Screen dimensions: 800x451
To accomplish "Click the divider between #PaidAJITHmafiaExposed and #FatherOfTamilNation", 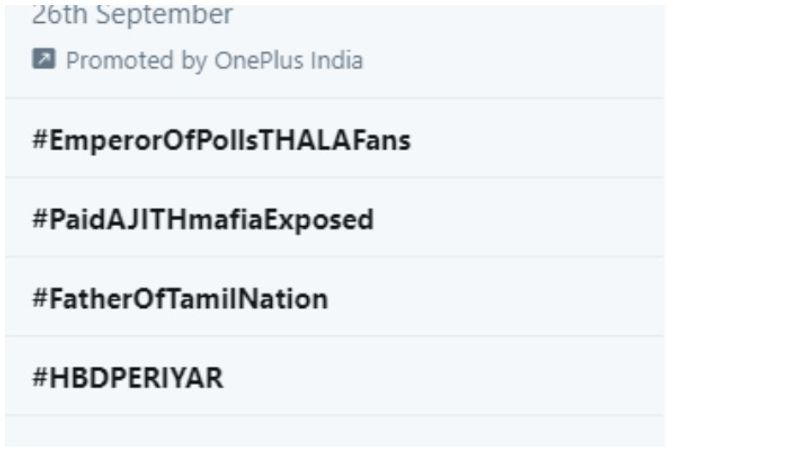I will point(334,257).
